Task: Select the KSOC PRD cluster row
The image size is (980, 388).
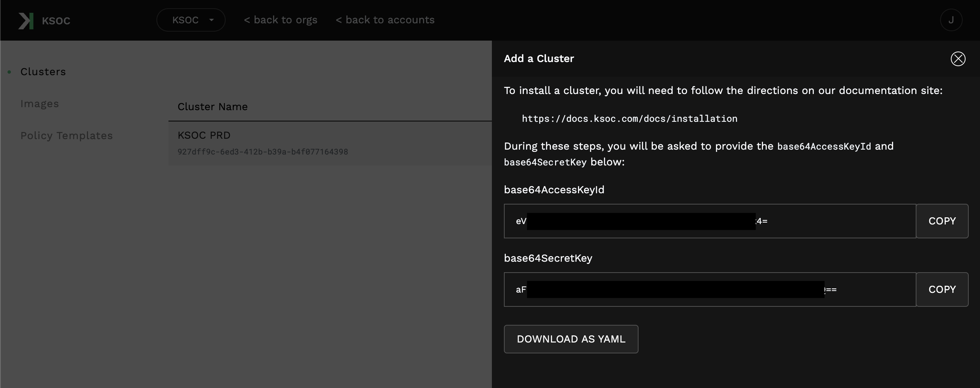Action: pos(330,143)
